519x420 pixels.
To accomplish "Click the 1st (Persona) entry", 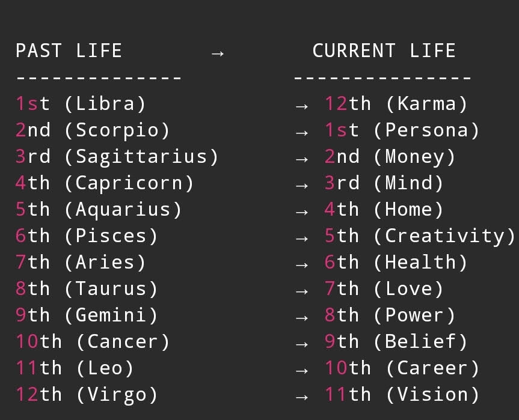I will click(x=402, y=130).
